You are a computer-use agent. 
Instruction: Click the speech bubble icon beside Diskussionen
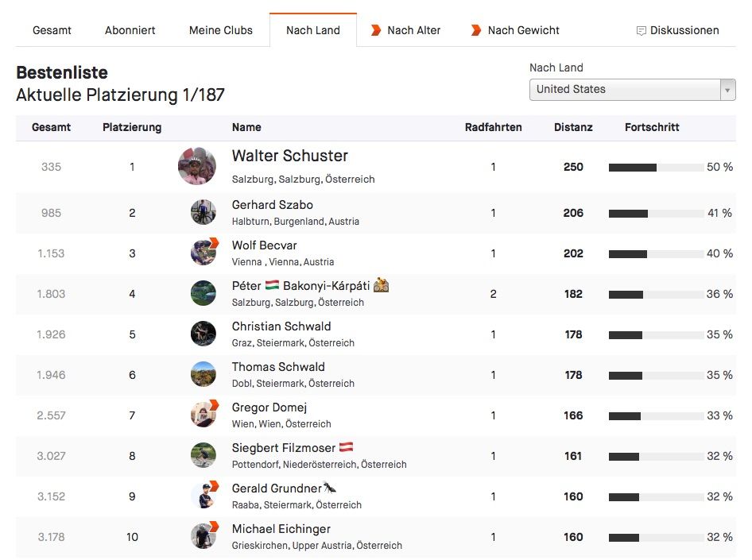tap(642, 31)
